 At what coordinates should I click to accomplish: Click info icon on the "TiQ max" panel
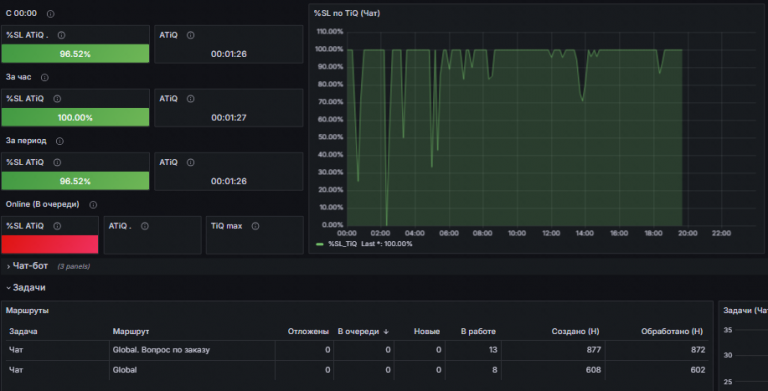click(255, 226)
